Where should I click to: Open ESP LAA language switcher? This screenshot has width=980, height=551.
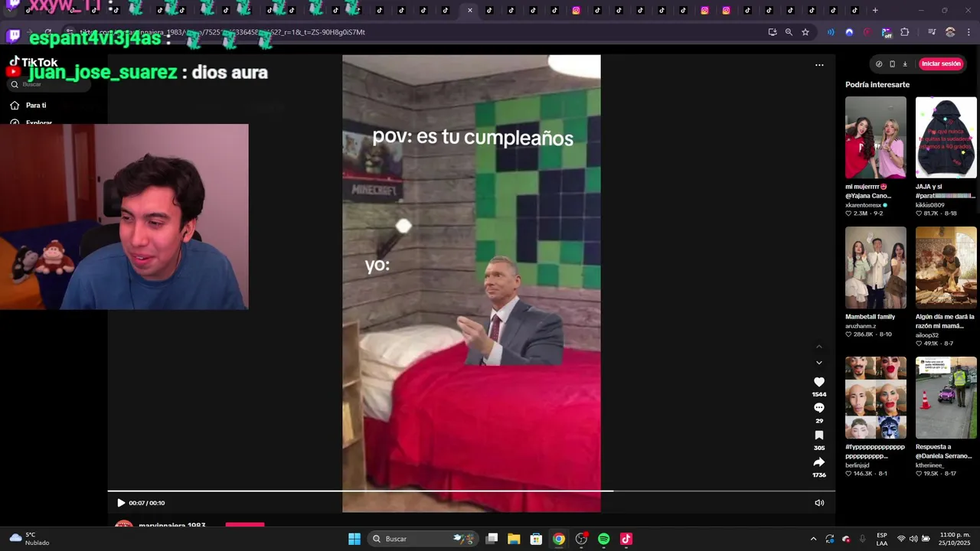(882, 539)
